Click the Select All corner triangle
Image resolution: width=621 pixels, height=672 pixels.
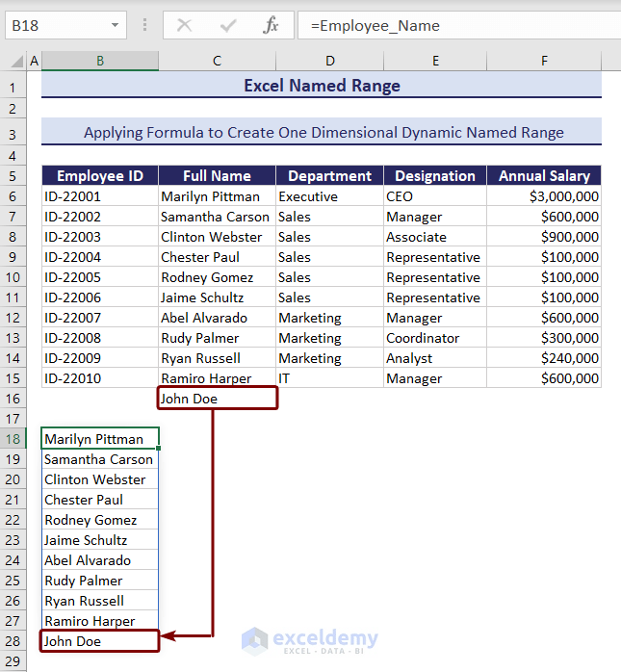(x=16, y=62)
